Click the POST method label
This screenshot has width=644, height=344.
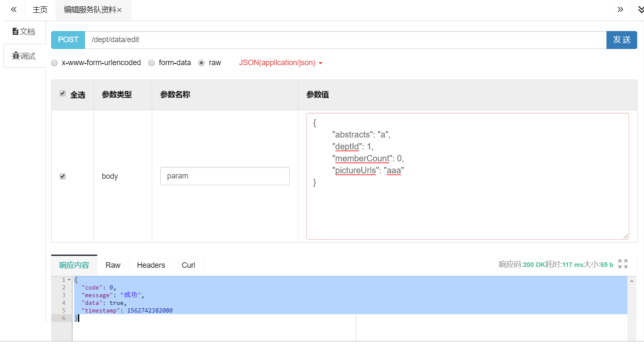coord(68,40)
